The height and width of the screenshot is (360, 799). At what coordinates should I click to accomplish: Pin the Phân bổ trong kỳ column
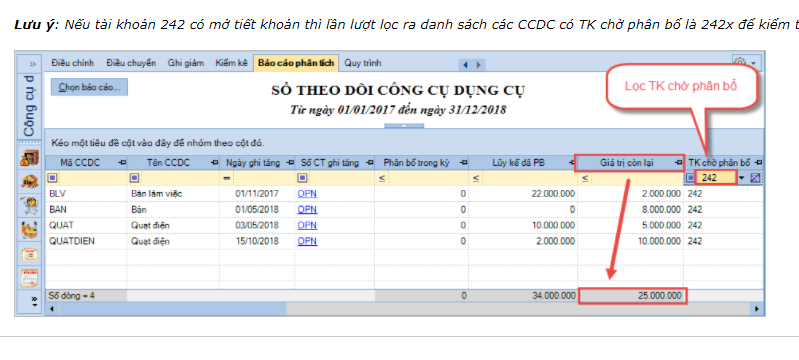(463, 163)
